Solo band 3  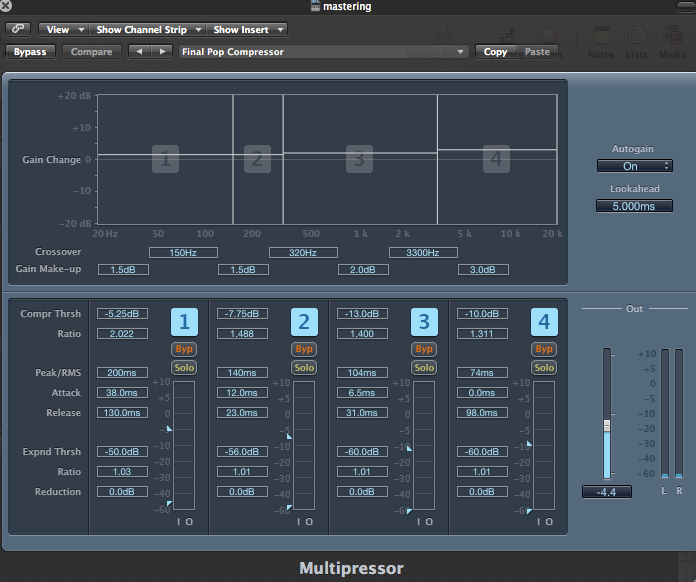(424, 368)
